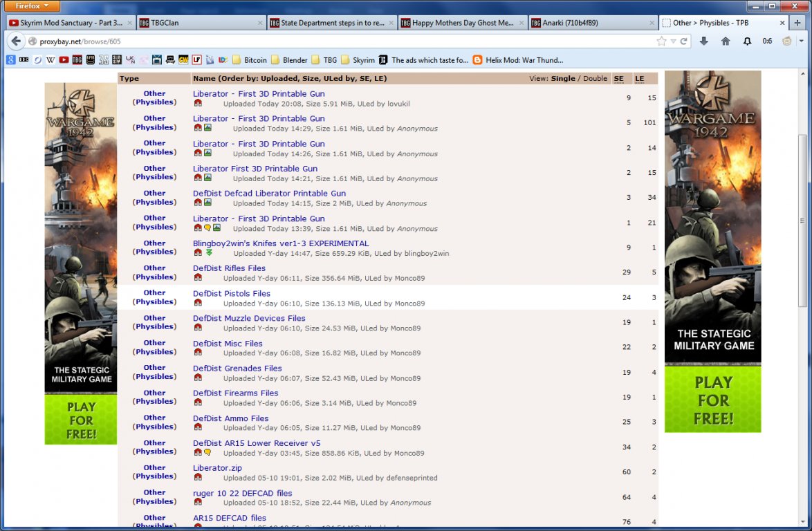
Task: Click the bell notification toolbar icon
Action: click(x=747, y=41)
